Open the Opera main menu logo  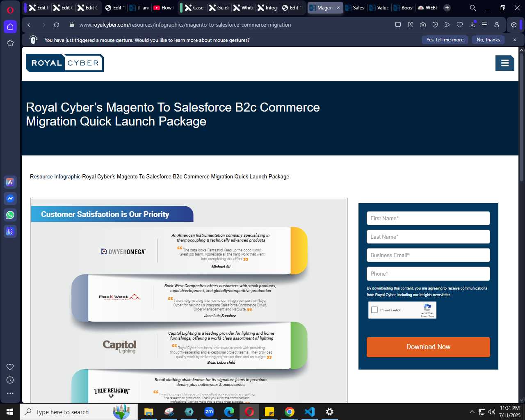coord(10,10)
